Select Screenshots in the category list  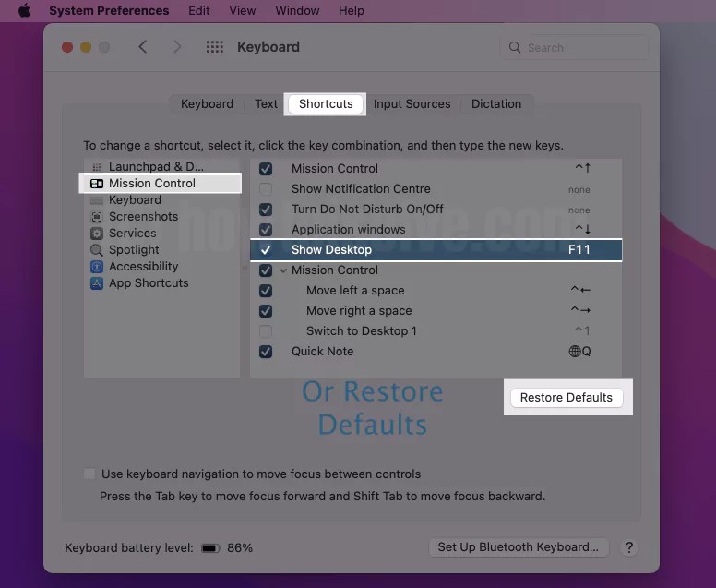point(161,217)
